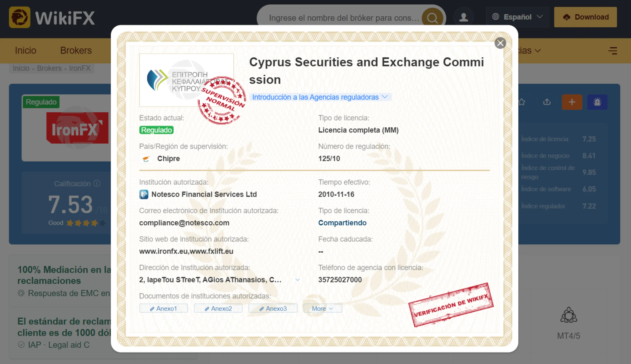Click the star favorite icon for IronFX
The width and height of the screenshot is (631, 364).
pyautogui.click(x=522, y=102)
